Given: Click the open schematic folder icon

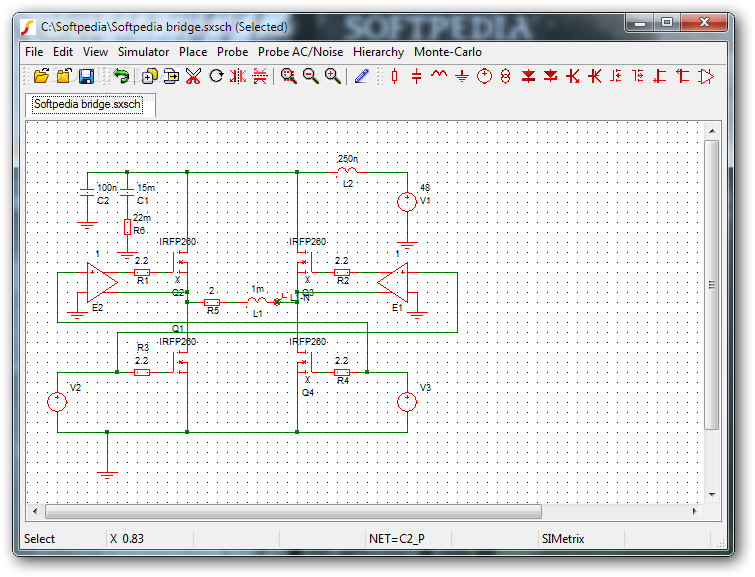Looking at the screenshot, I should point(41,76).
